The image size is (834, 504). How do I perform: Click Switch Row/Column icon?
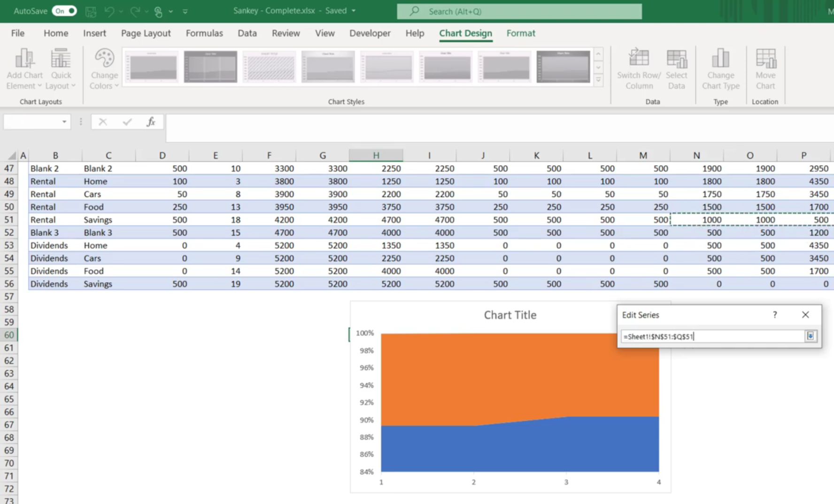(x=639, y=69)
